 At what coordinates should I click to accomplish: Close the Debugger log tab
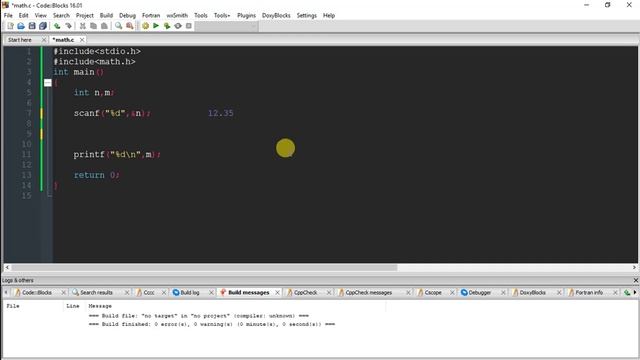pos(503,293)
